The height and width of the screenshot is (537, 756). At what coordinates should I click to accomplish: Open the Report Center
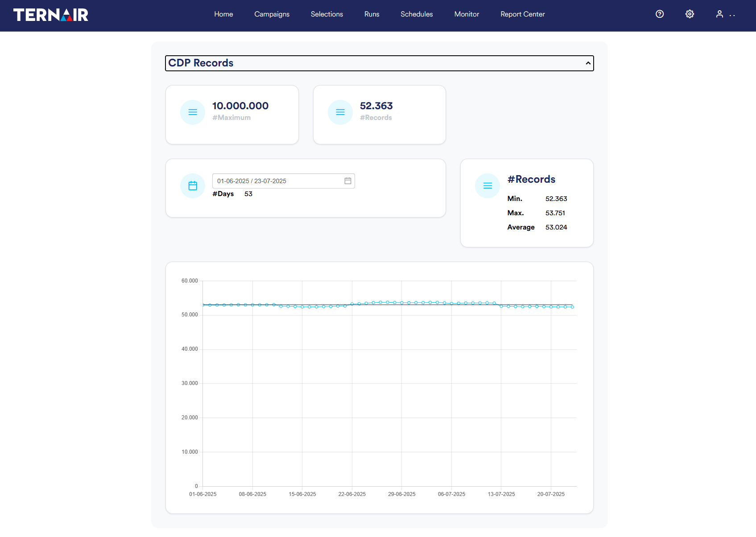coord(523,14)
